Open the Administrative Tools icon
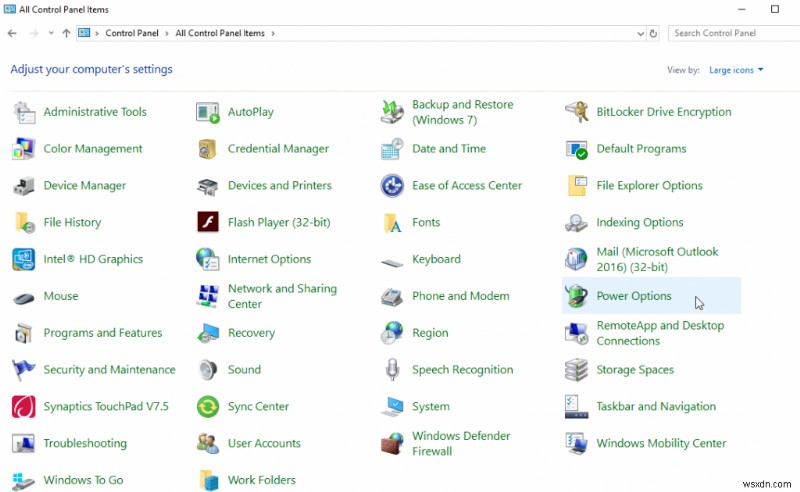 click(23, 112)
